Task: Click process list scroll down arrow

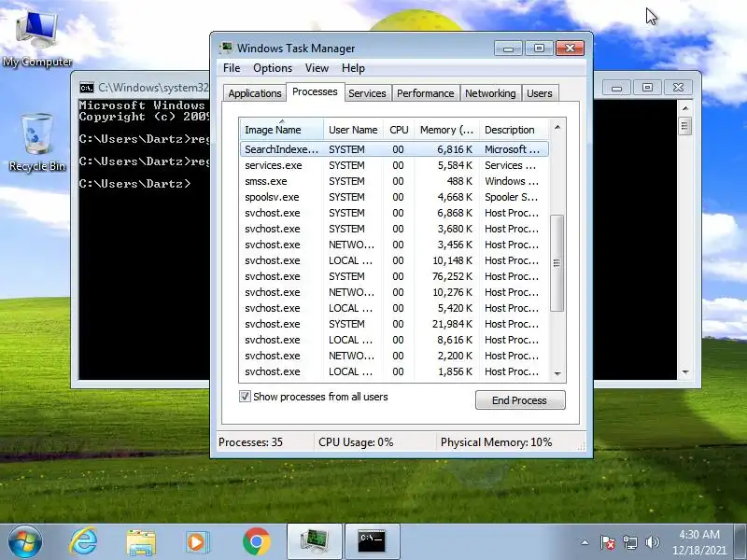Action: pyautogui.click(x=557, y=374)
